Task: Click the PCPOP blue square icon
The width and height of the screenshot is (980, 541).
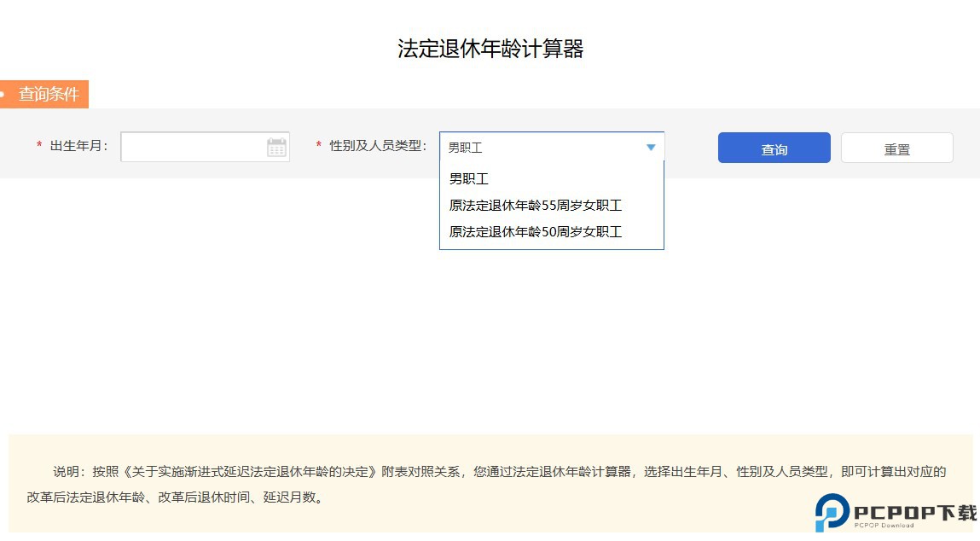Action: (831, 511)
